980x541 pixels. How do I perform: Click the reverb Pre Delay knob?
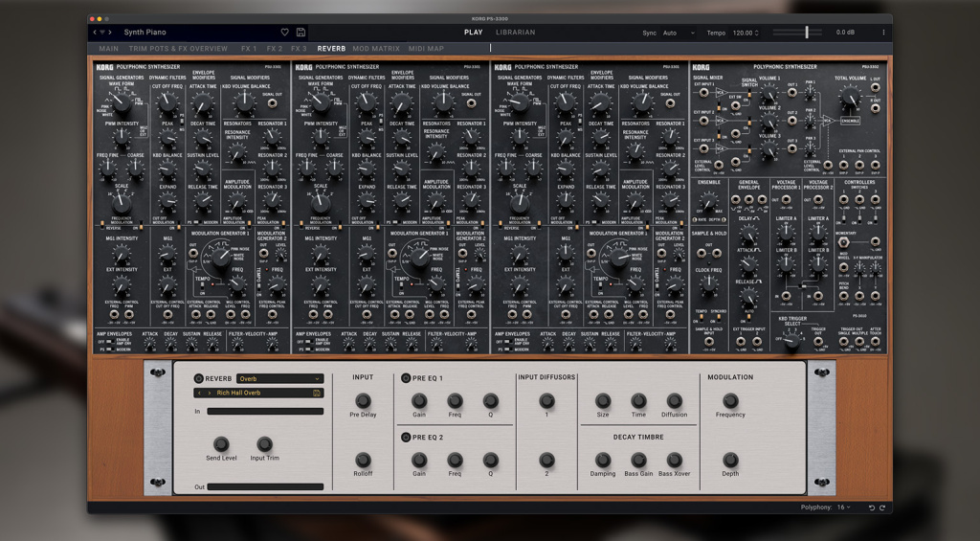click(363, 401)
